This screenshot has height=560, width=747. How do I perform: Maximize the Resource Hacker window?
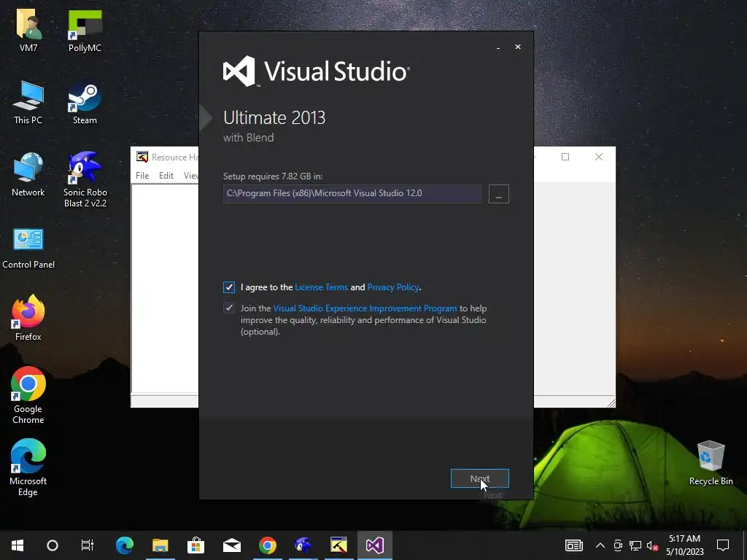565,157
